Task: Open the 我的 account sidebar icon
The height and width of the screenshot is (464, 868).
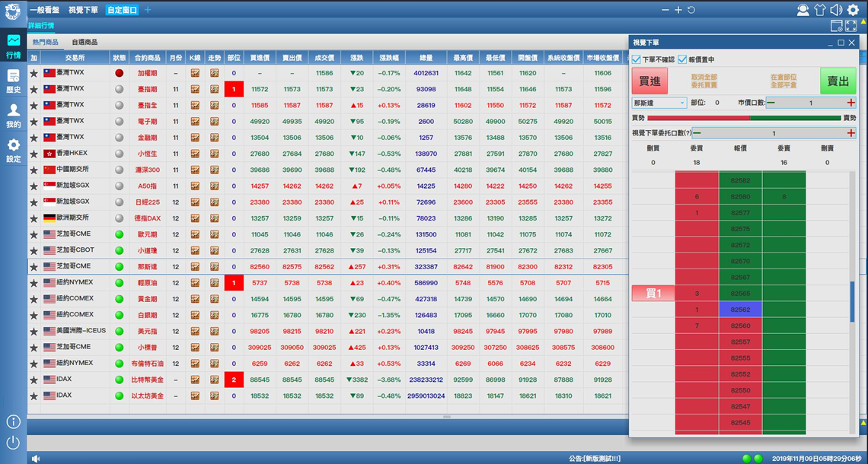Action: tap(13, 114)
